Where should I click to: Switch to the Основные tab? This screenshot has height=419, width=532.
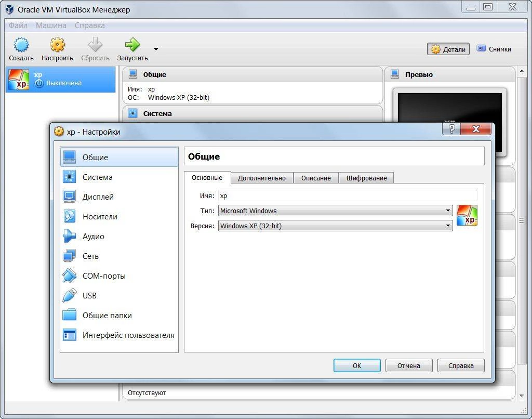click(207, 178)
